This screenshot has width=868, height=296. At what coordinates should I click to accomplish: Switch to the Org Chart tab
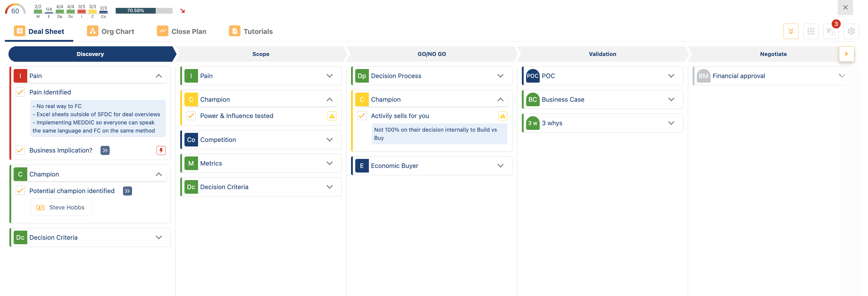click(x=111, y=31)
